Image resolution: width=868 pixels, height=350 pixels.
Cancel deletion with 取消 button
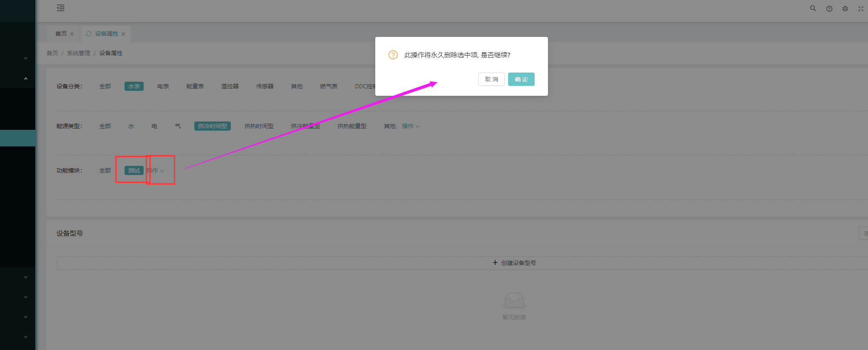[491, 79]
